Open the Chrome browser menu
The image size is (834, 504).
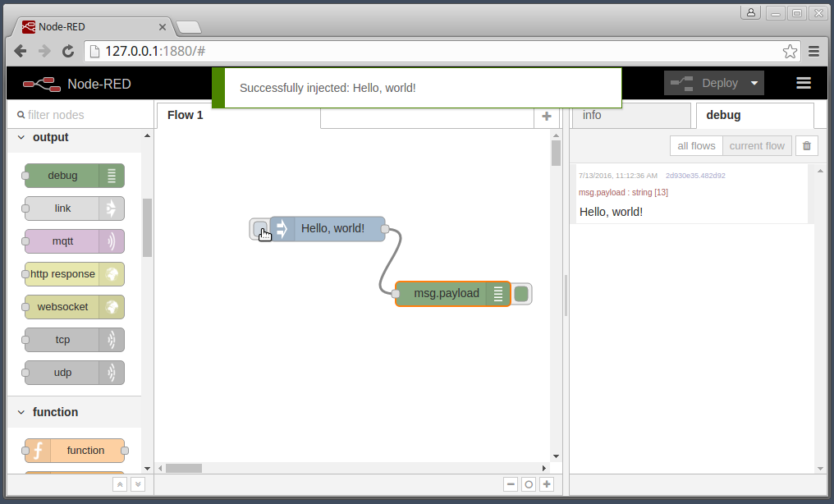[x=813, y=51]
